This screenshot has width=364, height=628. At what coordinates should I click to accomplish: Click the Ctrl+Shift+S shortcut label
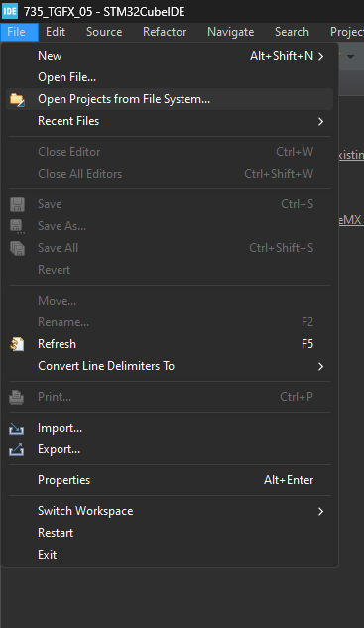click(282, 248)
